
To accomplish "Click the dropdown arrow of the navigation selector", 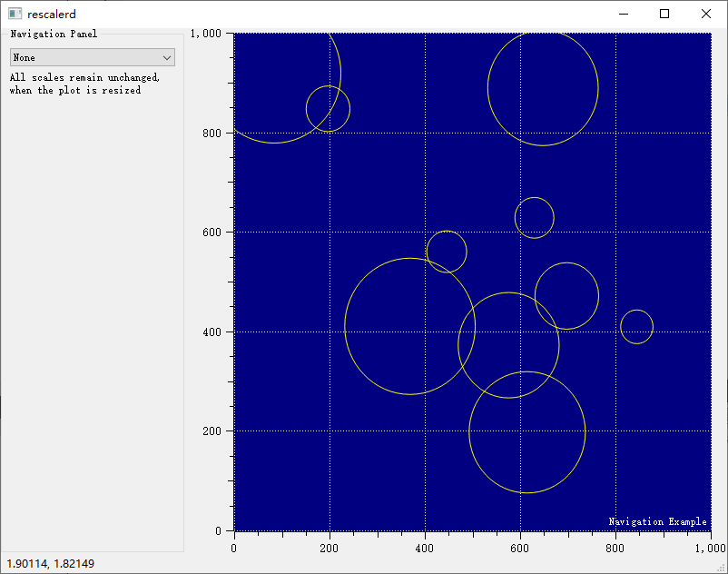I will [x=166, y=57].
